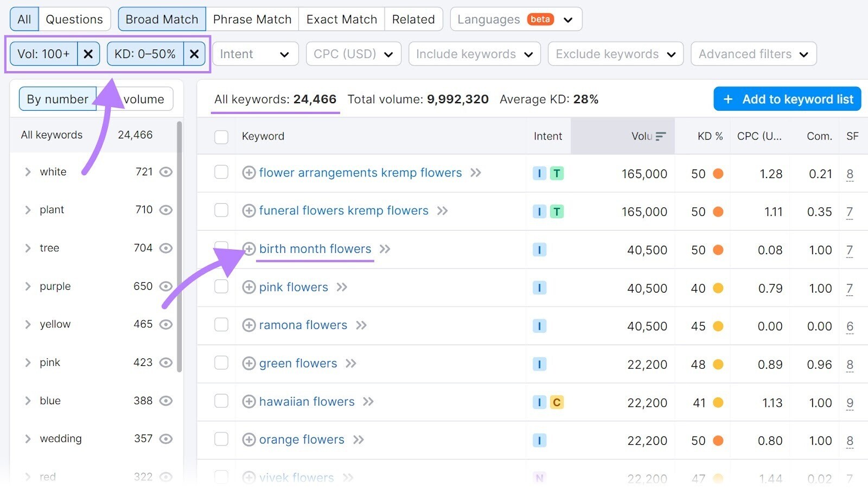Select all keywords using header checkbox
The height and width of the screenshot is (493, 868).
coord(221,137)
